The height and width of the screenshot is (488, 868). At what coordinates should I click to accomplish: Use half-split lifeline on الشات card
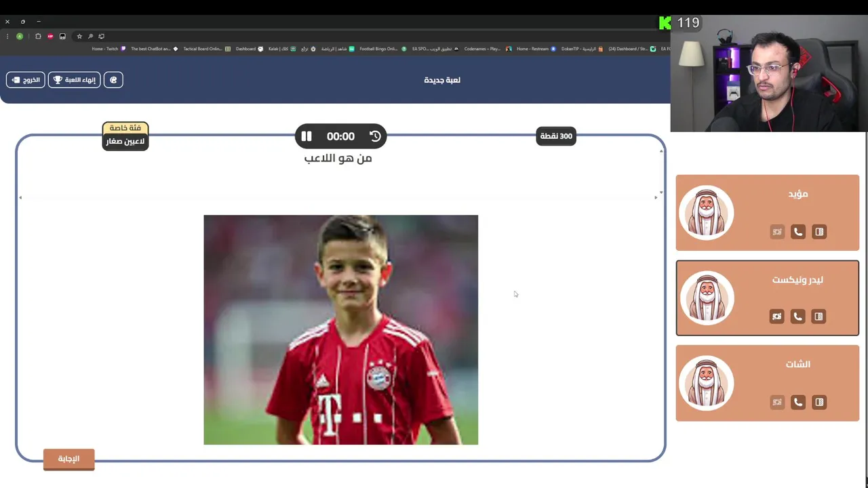tap(819, 402)
